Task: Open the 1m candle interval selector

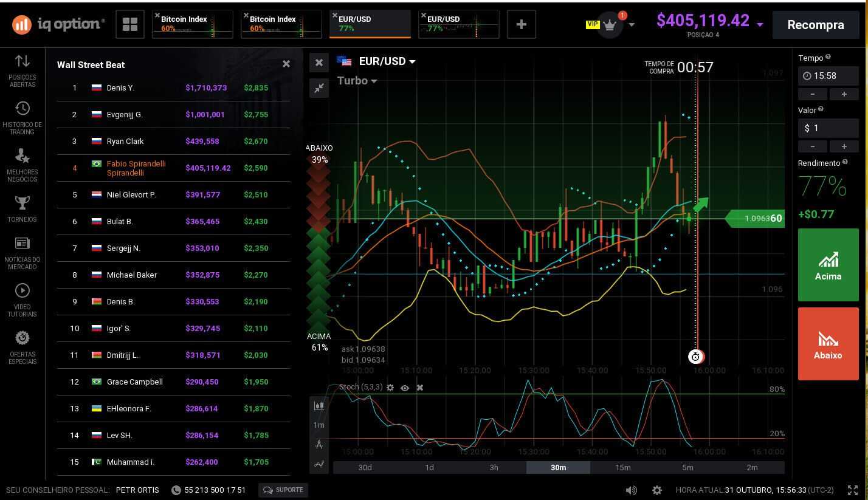Action: 319,425
